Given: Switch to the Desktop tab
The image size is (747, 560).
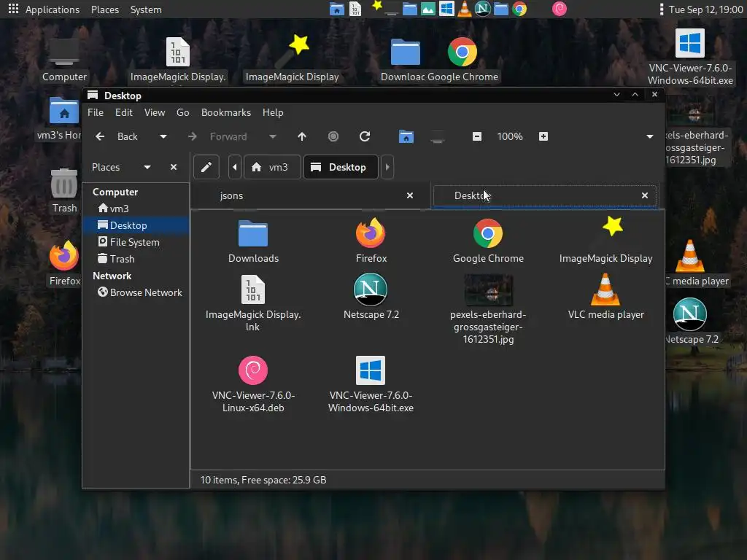Looking at the screenshot, I should coord(545,195).
